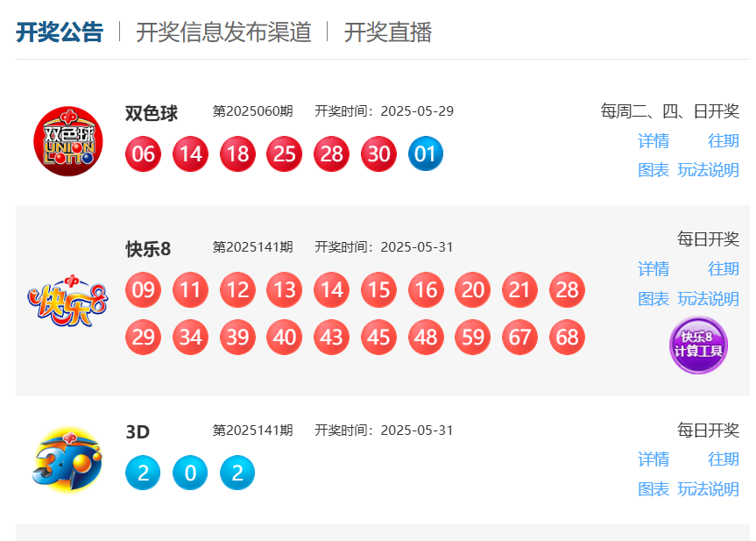The height and width of the screenshot is (541, 756).
Task: Open 详情 link for 3D
Action: pyautogui.click(x=654, y=459)
